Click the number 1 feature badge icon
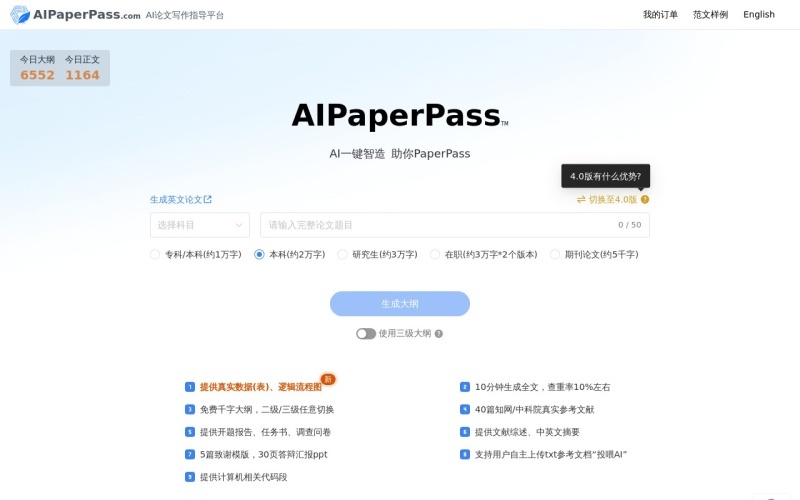 pos(190,387)
